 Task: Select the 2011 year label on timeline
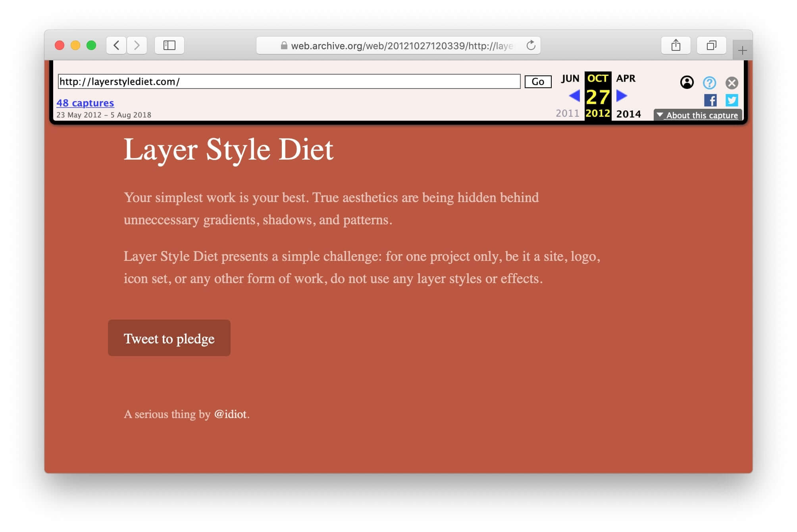click(x=567, y=114)
